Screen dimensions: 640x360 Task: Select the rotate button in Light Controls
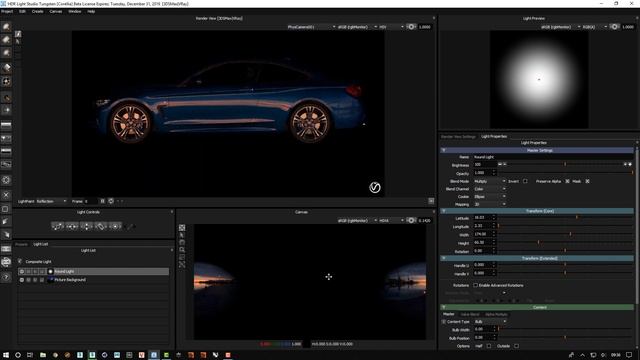(x=101, y=226)
